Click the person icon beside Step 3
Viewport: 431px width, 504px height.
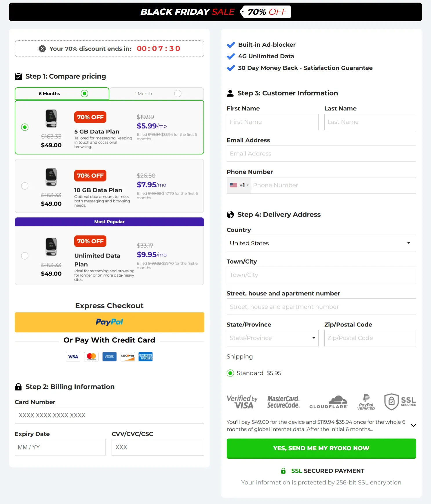point(230,93)
